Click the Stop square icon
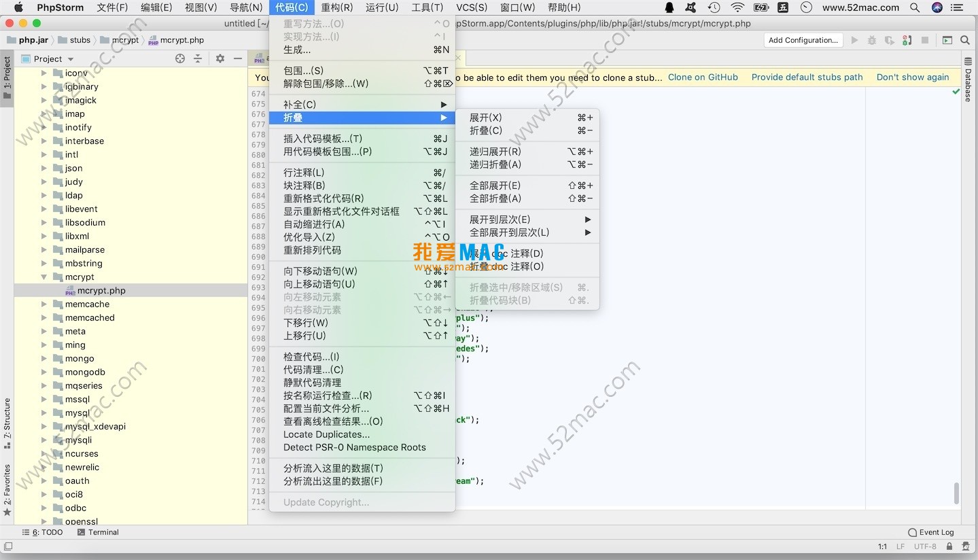Image resolution: width=978 pixels, height=560 pixels. [925, 40]
